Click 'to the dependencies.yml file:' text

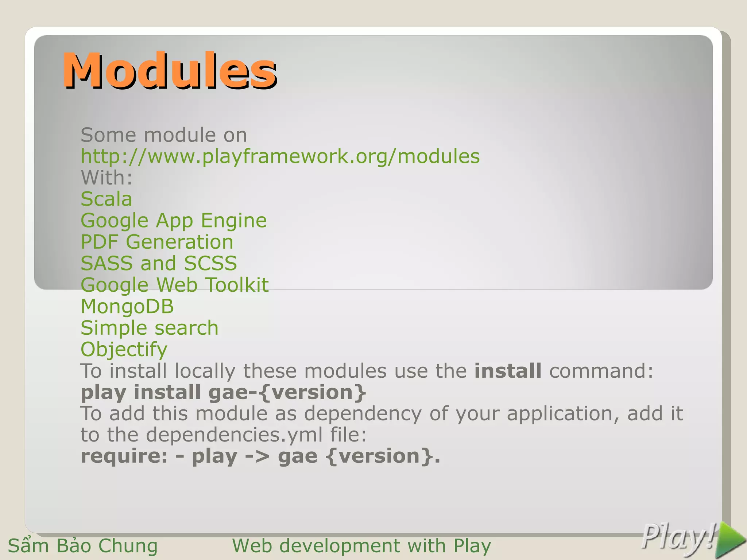coord(223,435)
